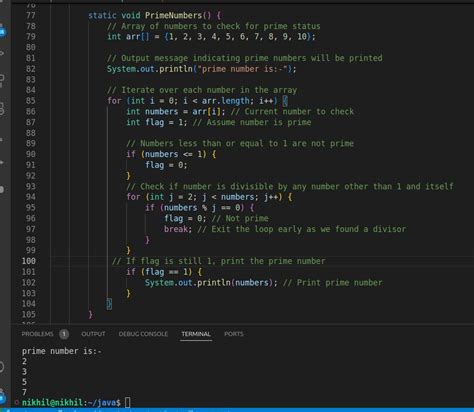The width and height of the screenshot is (474, 412).
Task: Click terminal output line 'prime number is:-'
Action: [x=62, y=351]
